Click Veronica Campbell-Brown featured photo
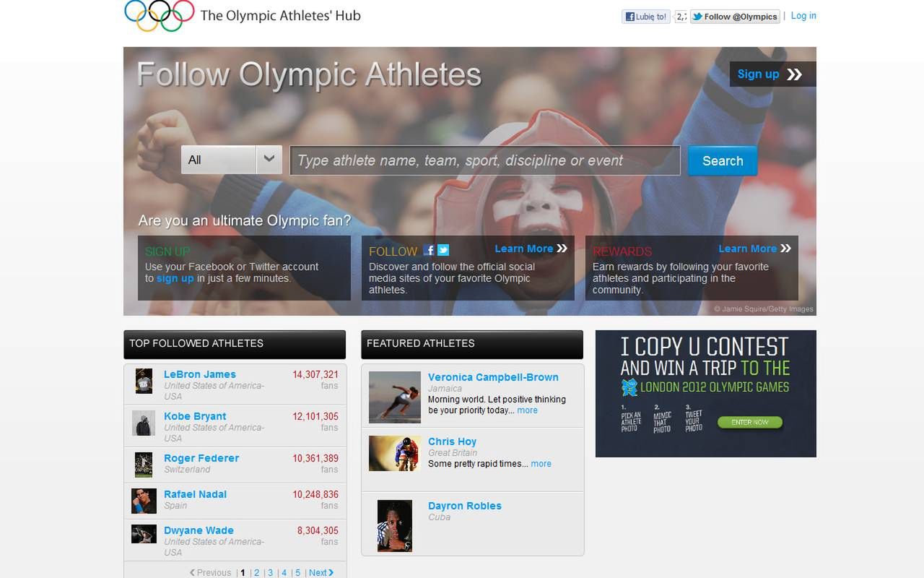The image size is (924, 578). [x=395, y=397]
